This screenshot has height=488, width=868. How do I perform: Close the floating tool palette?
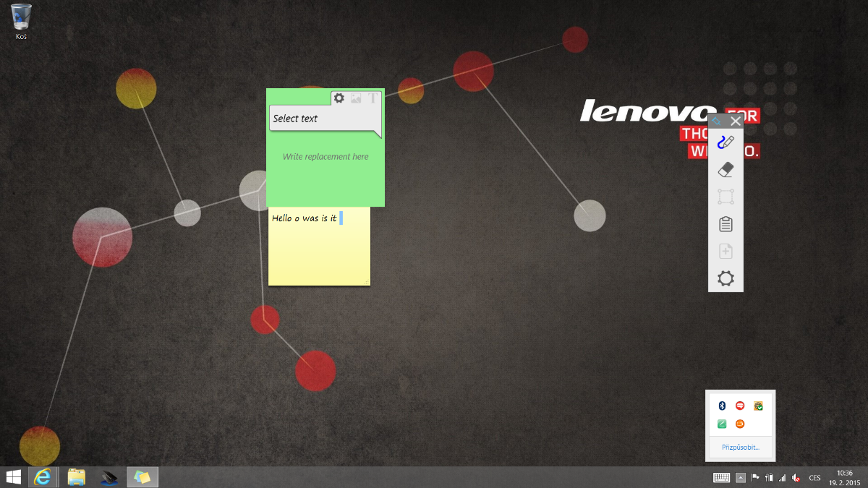736,121
